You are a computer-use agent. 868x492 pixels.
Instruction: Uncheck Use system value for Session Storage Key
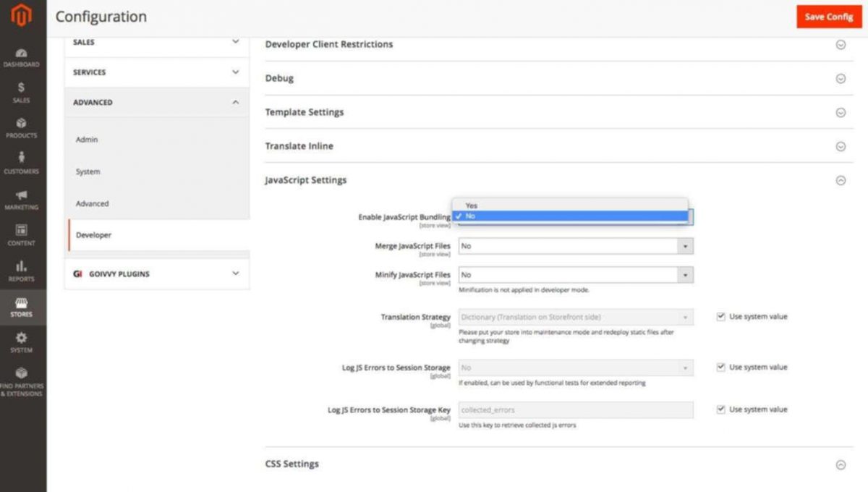720,409
